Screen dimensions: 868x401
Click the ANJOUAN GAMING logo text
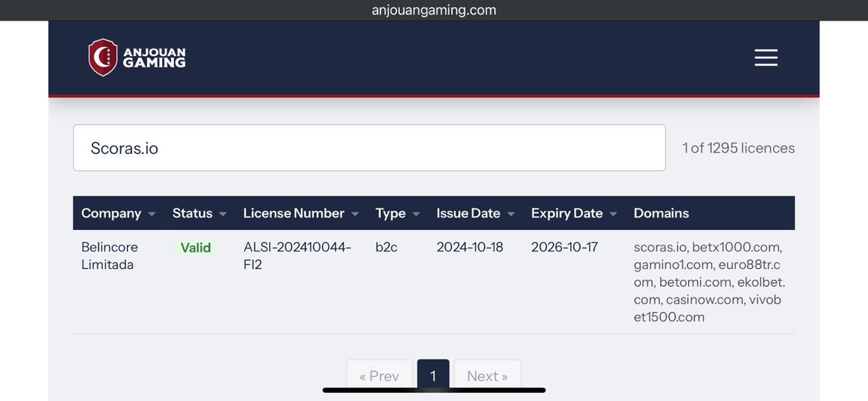(x=155, y=57)
